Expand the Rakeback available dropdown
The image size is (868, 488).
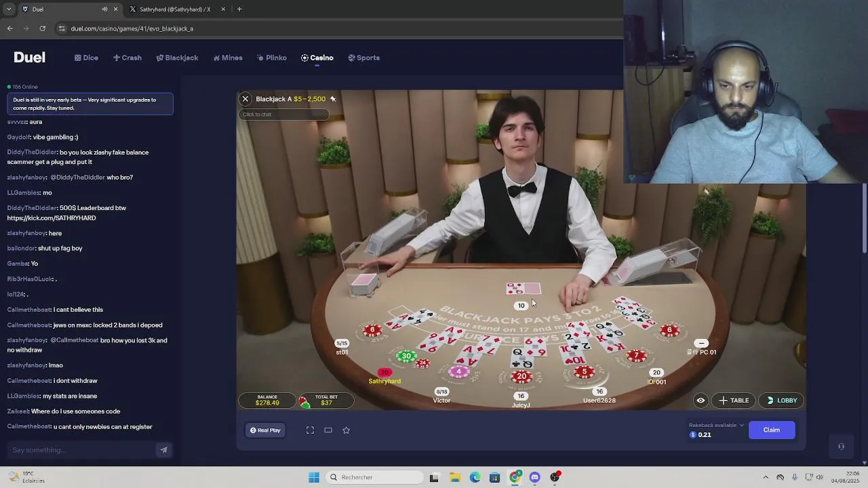(742, 426)
